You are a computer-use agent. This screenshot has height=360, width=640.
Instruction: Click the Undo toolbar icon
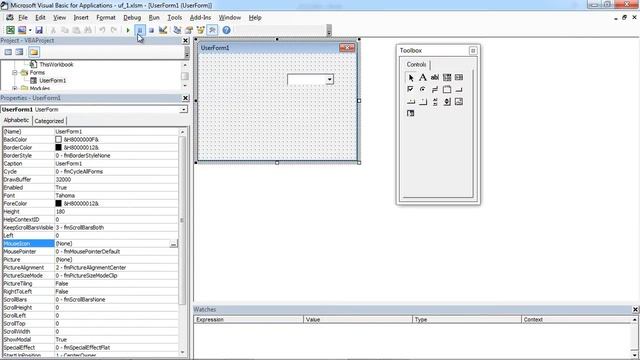[x=102, y=30]
